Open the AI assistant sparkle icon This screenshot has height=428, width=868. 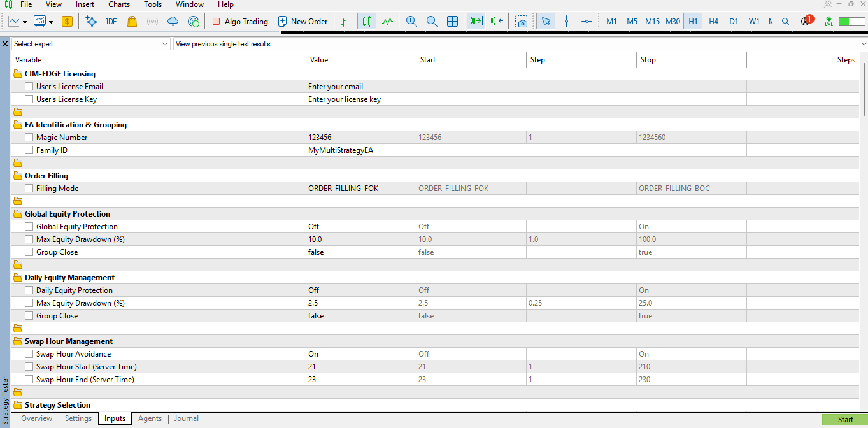[91, 21]
